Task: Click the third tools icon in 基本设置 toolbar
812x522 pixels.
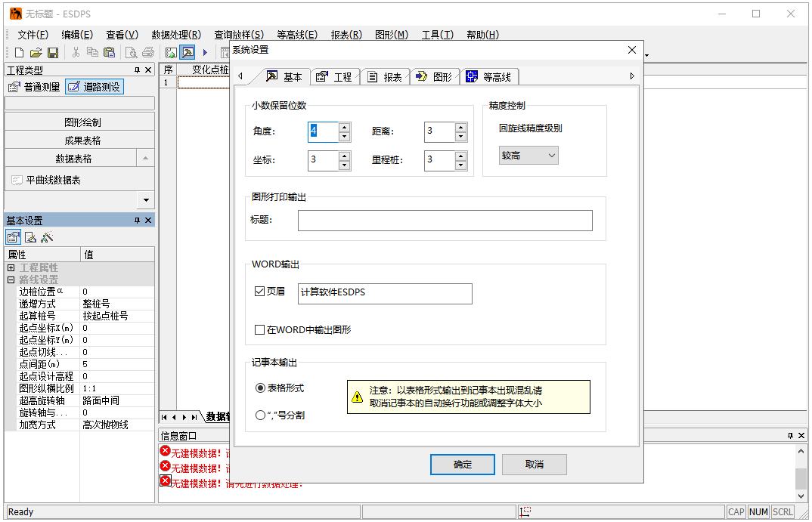Action: (47, 237)
